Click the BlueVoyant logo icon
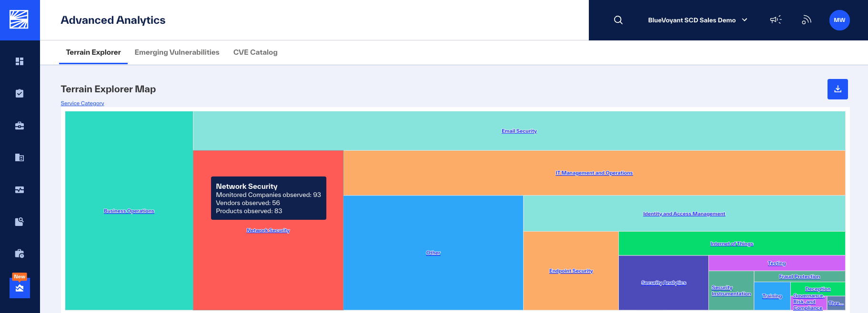 coord(19,20)
